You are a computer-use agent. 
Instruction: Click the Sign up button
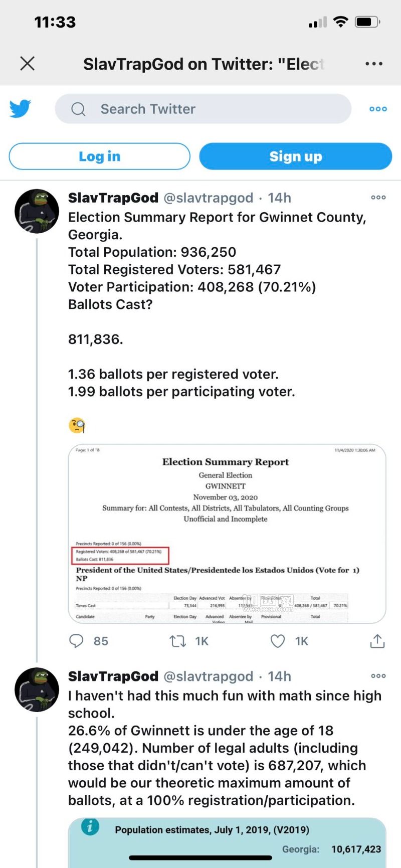tap(296, 156)
